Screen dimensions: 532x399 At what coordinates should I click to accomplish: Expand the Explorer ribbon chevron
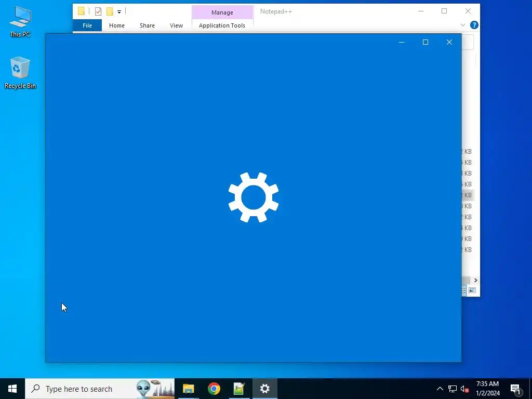click(463, 25)
